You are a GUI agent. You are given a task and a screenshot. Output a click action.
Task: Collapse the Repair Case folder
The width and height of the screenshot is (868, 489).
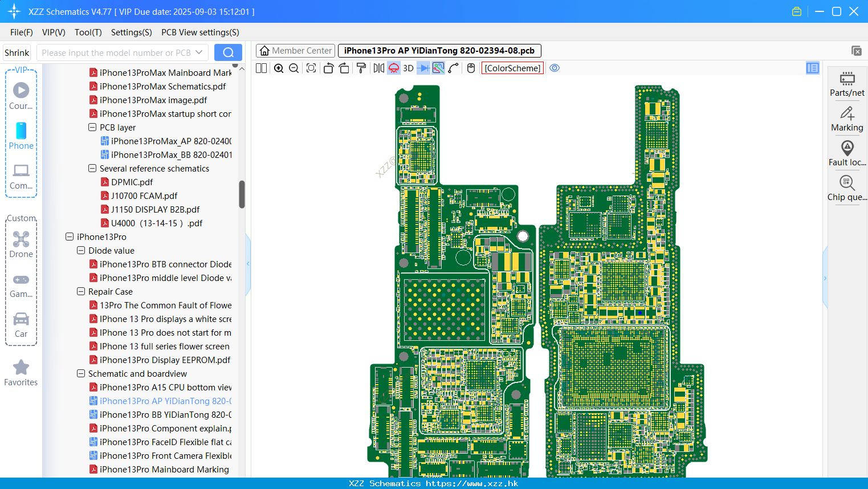click(81, 291)
